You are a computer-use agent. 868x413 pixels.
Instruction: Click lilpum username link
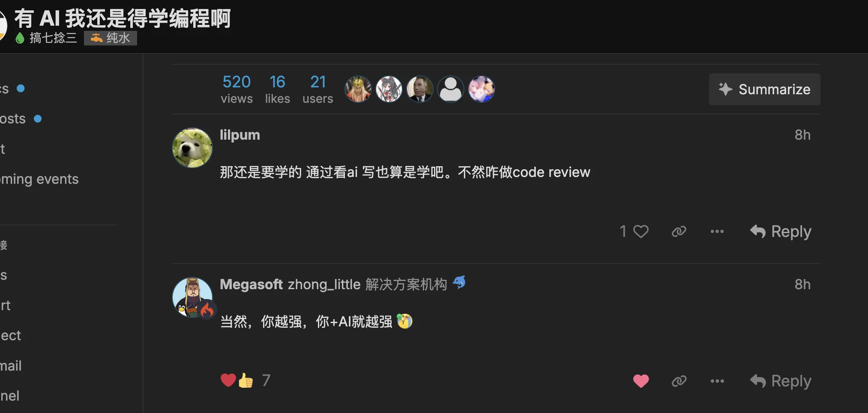(239, 135)
